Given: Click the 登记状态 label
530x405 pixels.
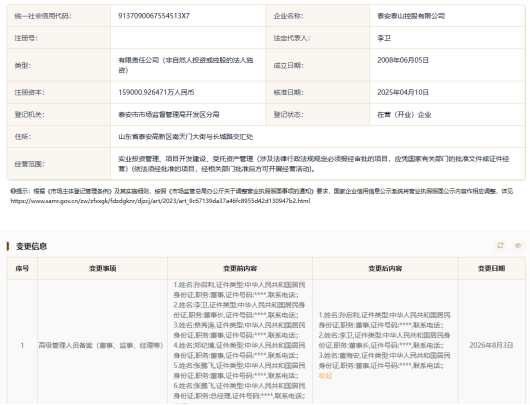Looking at the screenshot, I should point(288,115).
